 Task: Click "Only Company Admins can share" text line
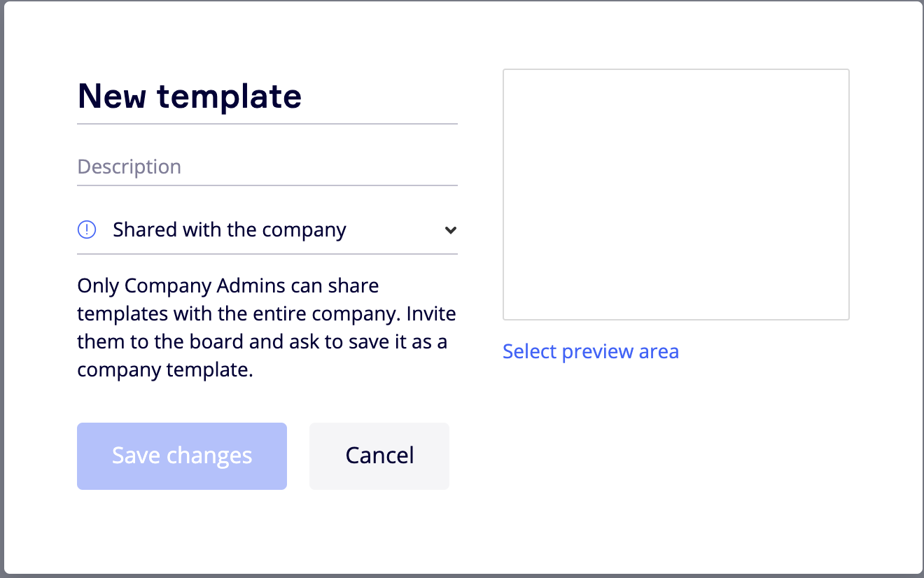point(228,286)
